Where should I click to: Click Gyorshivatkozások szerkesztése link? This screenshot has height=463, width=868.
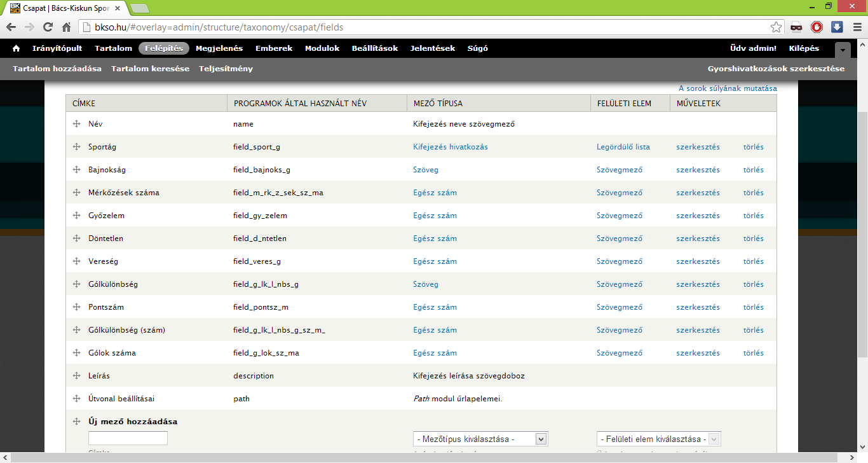click(x=776, y=69)
